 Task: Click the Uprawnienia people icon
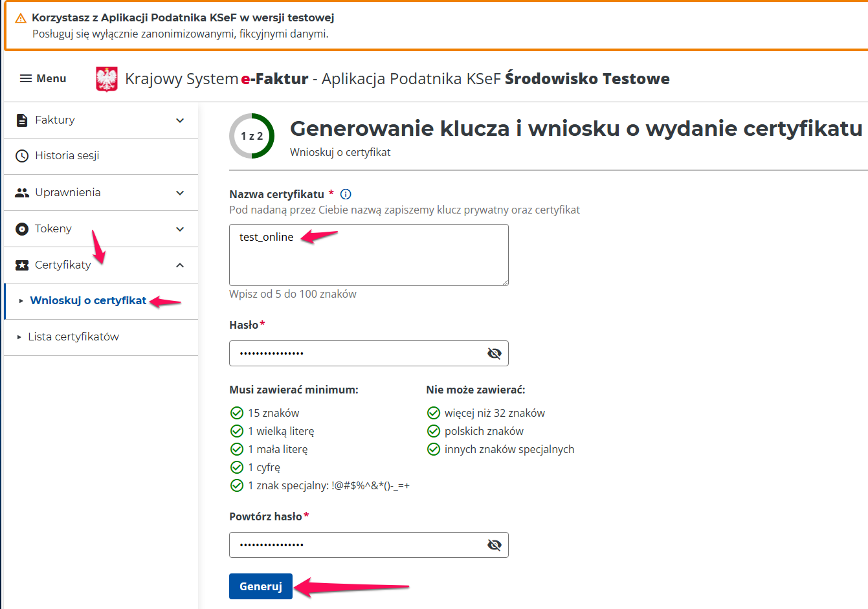point(22,193)
